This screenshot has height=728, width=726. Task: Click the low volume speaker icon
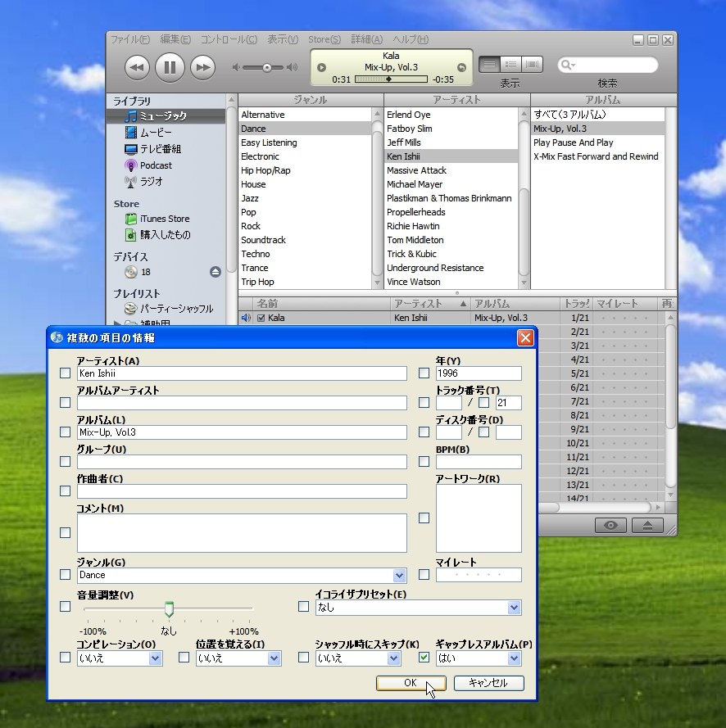236,67
